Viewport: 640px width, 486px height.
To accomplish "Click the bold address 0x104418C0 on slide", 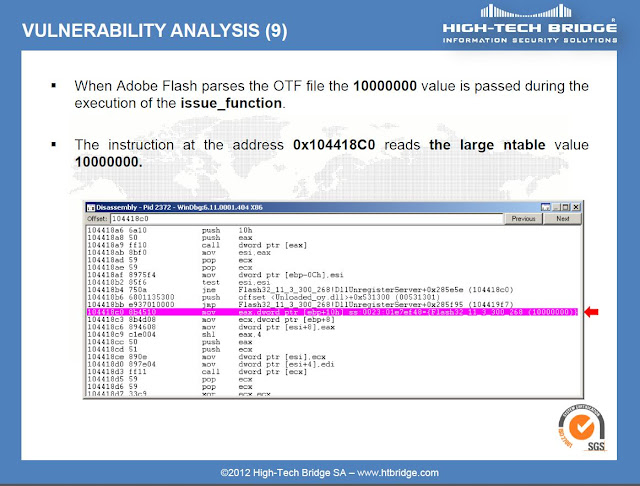I will [334, 145].
